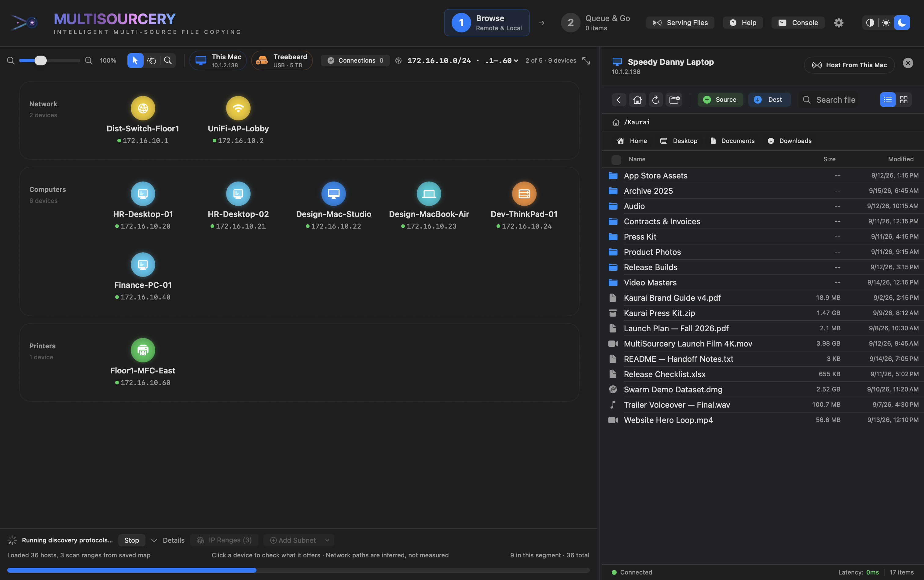
Task: Click Design-MacBook-Air laptop icon
Action: (x=429, y=194)
